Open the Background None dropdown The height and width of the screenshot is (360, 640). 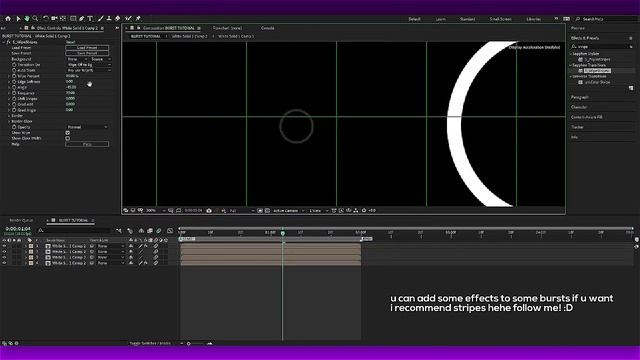click(x=77, y=59)
